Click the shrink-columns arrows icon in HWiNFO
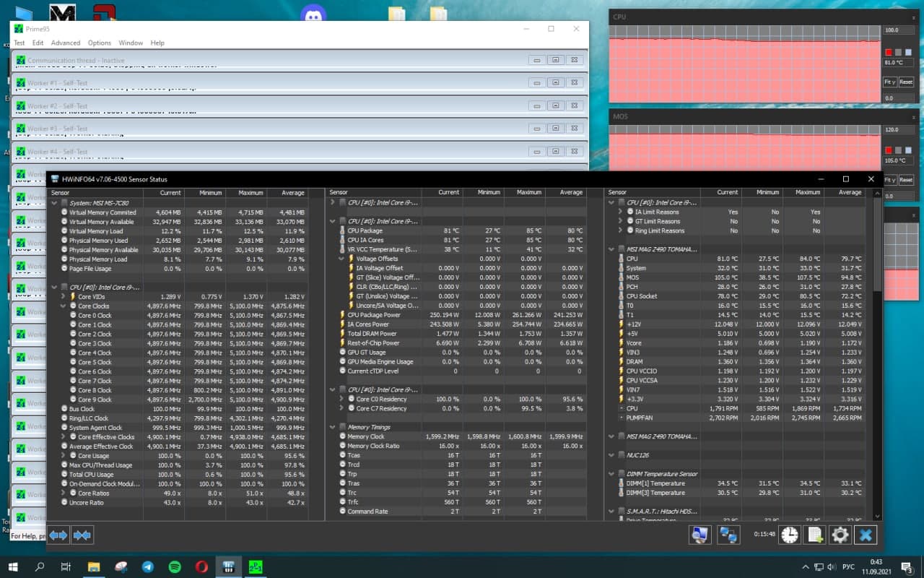Screen dimensions: 924x578 click(82, 535)
